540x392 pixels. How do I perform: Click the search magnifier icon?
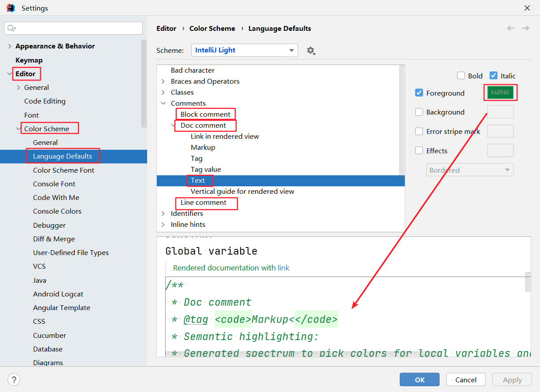tap(11, 28)
